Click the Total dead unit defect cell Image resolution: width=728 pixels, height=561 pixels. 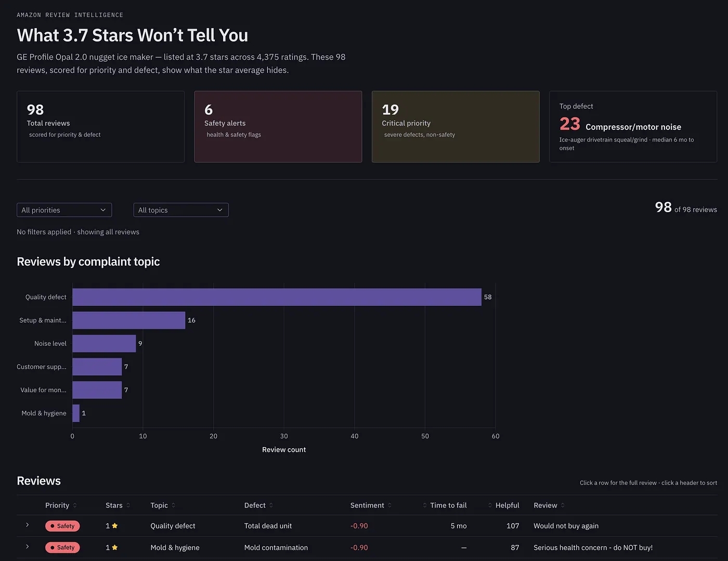pos(268,526)
